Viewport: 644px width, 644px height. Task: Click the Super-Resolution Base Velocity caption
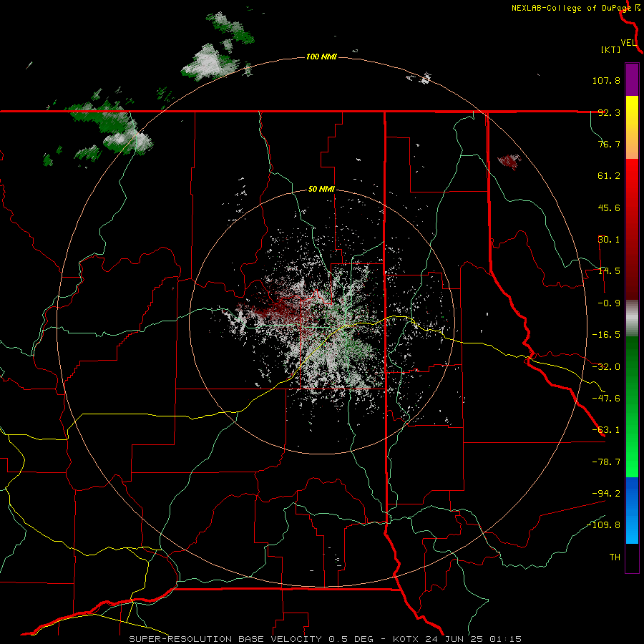[x=326, y=639]
